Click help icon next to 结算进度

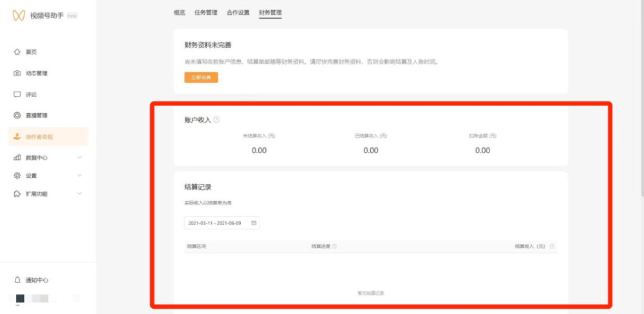click(334, 246)
